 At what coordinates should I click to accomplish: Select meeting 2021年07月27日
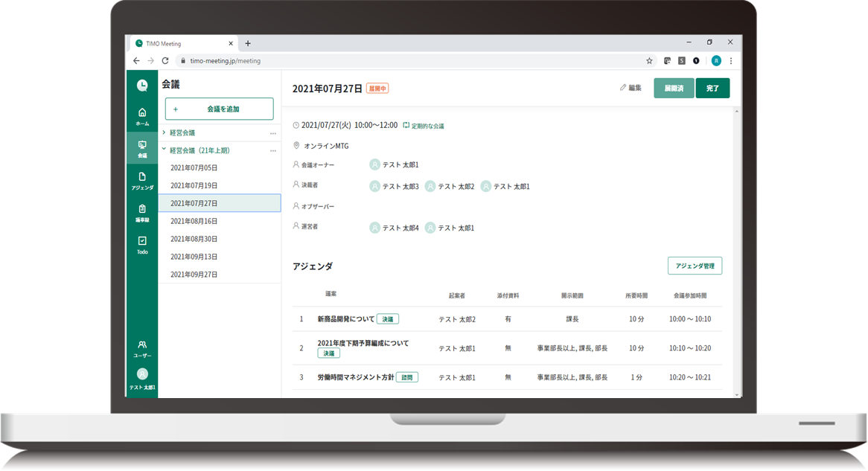tap(219, 203)
